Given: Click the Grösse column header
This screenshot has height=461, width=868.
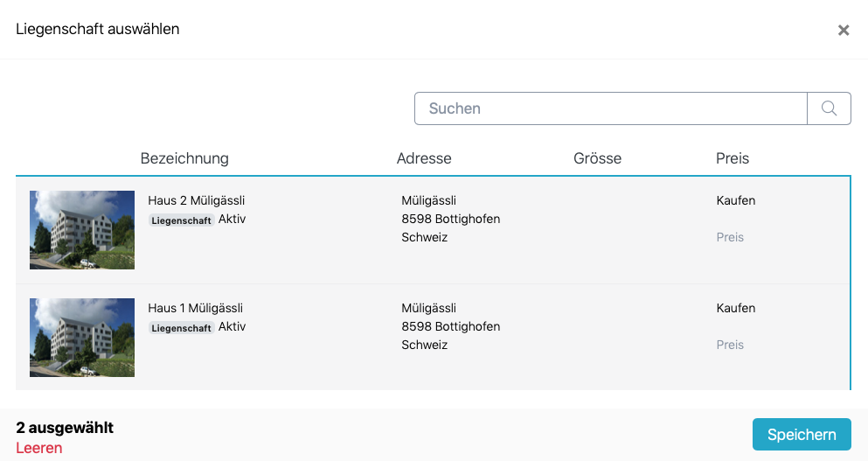Looking at the screenshot, I should [x=597, y=158].
